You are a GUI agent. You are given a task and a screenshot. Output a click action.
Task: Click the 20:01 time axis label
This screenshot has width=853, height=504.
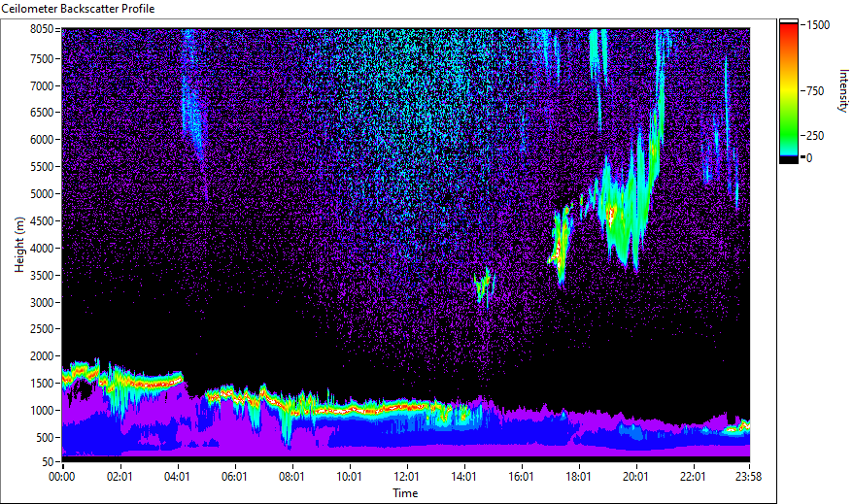pyautogui.click(x=635, y=477)
